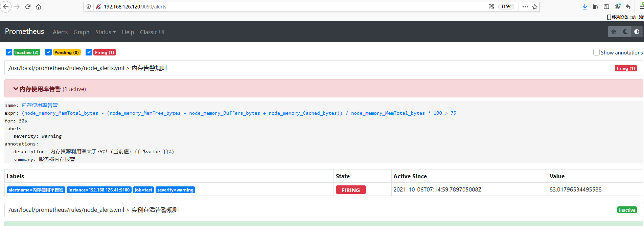Screen dimensions: 644x226
Task: Go back to the previous page
Action: (x=6, y=7)
